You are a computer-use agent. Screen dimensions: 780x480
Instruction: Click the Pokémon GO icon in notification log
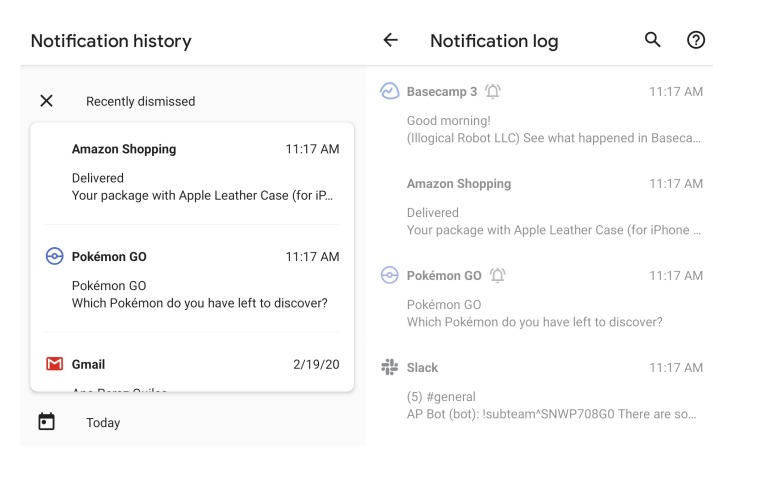point(390,276)
